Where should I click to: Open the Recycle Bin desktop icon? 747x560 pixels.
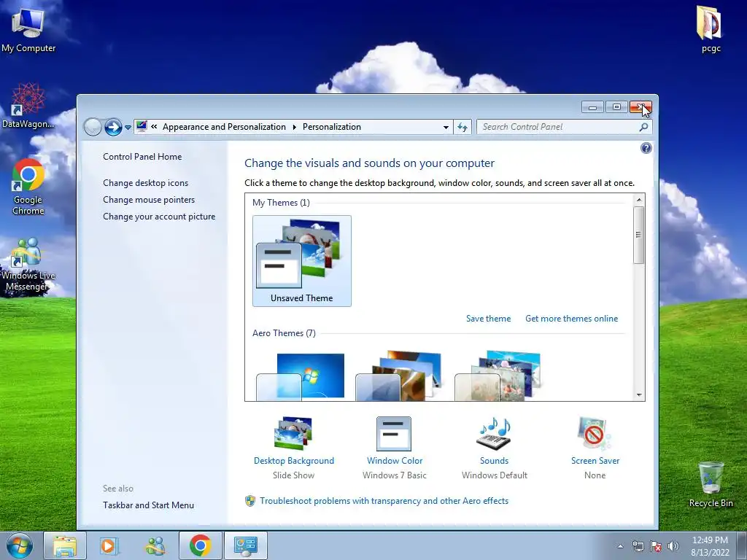point(711,484)
